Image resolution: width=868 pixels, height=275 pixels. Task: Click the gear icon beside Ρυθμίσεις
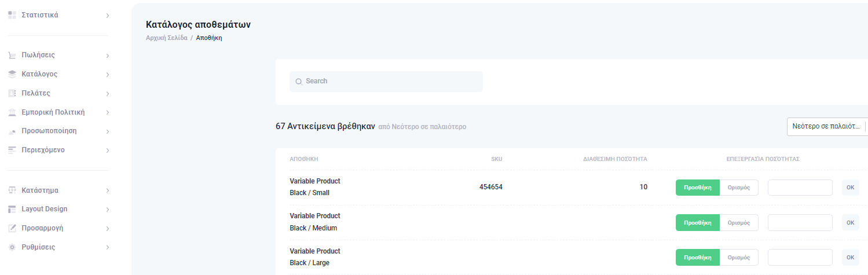[x=12, y=247]
